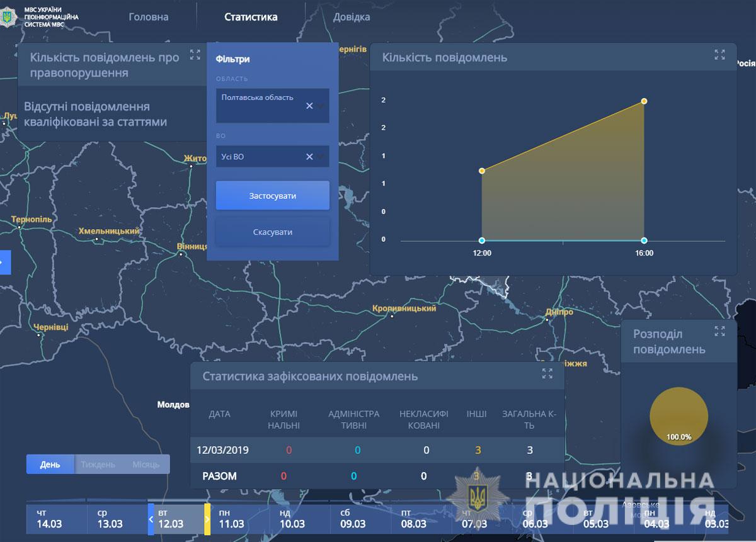756x542 pixels.
Task: Click the 'НЕКЛАСИФІКОВАНІ' column header
Action: (x=424, y=419)
